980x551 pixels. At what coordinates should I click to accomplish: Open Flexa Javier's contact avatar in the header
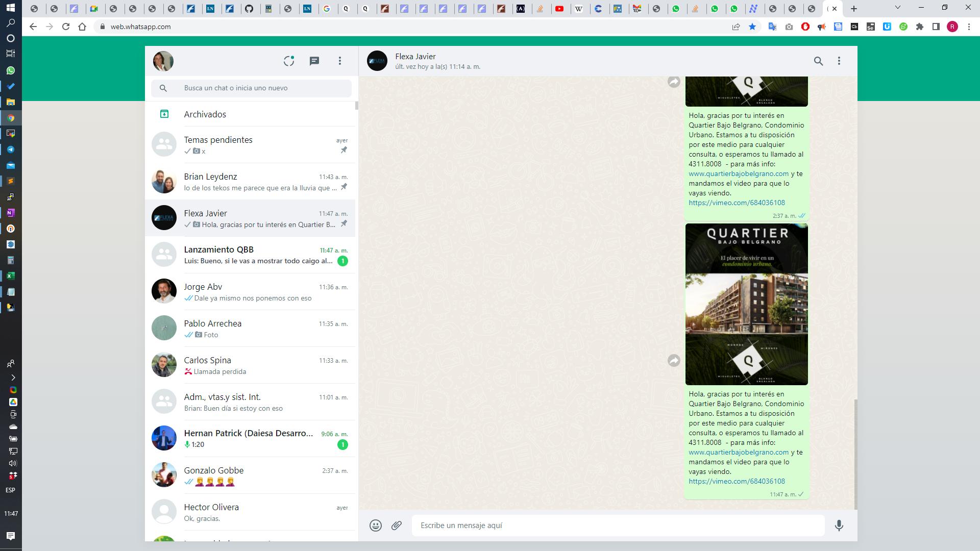click(377, 61)
